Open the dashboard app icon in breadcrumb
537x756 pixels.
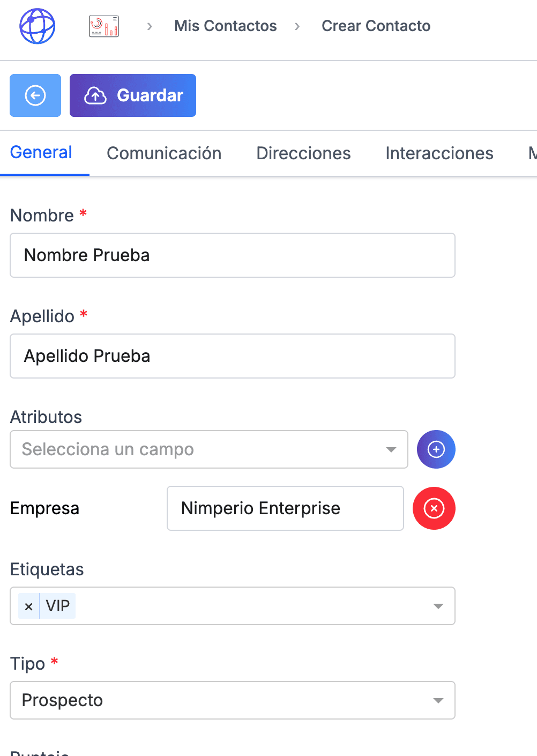(103, 25)
